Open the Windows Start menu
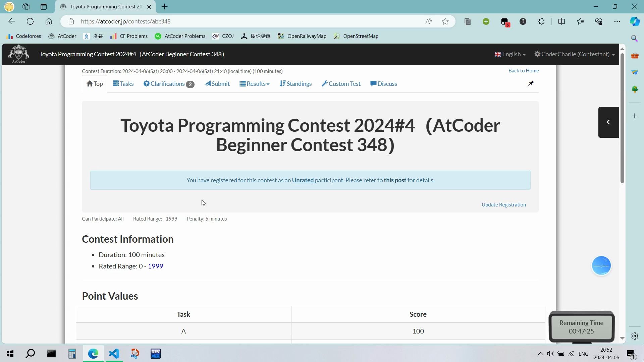Viewport: 644px width, 362px height. click(10, 353)
